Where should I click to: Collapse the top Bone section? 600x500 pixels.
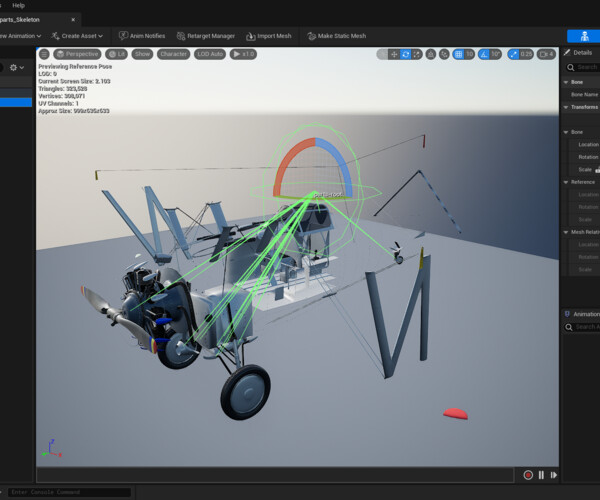click(566, 82)
